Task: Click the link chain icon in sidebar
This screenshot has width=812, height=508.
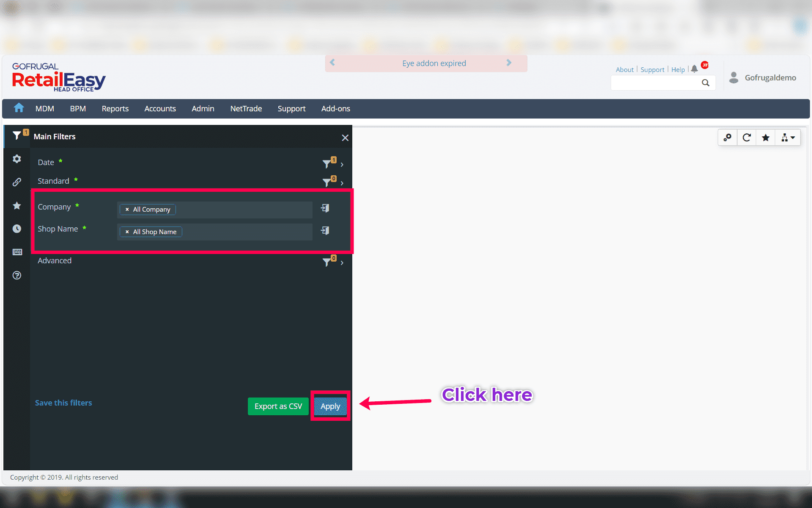Action: point(17,182)
